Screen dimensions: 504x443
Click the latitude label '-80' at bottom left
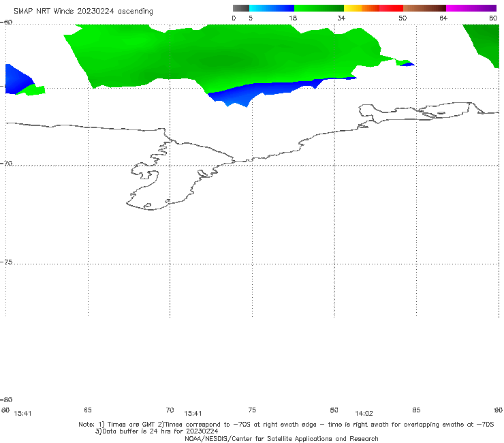(6, 399)
